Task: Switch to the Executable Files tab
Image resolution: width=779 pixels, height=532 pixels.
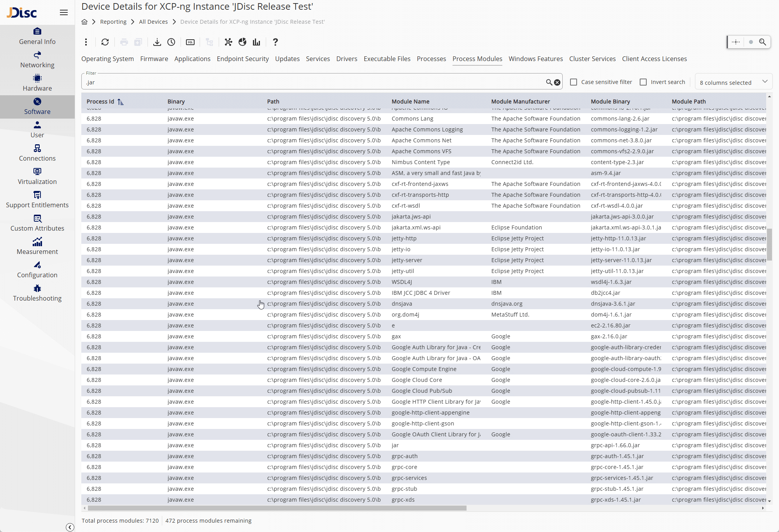Action: point(387,59)
